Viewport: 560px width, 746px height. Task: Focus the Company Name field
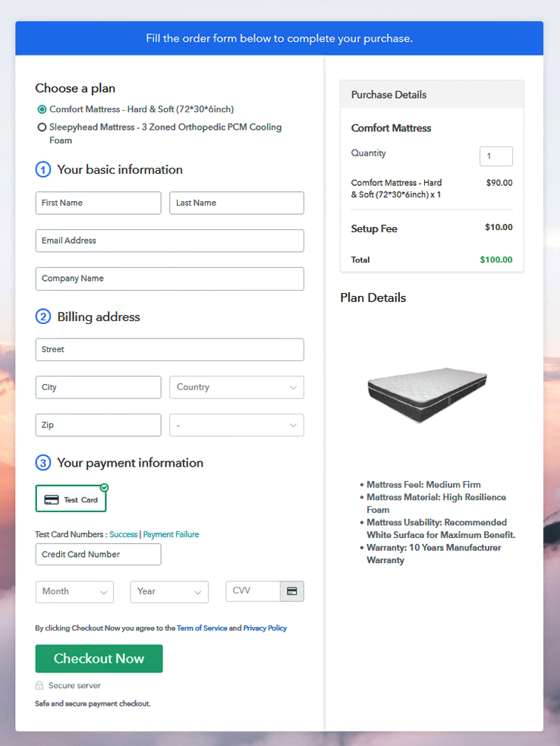click(169, 279)
